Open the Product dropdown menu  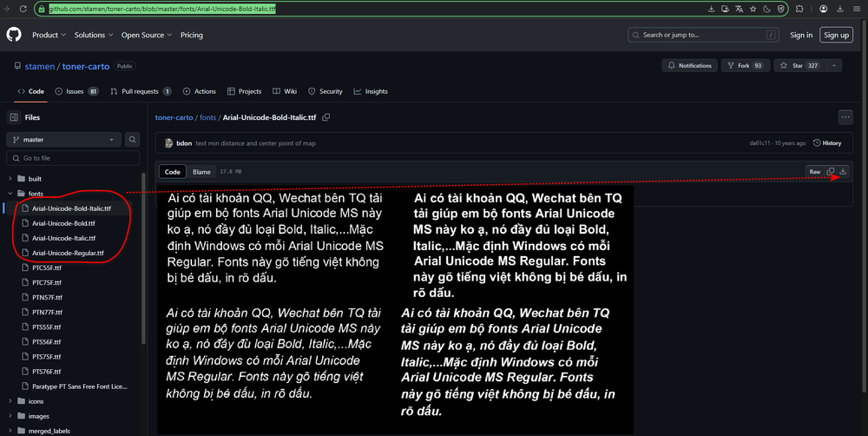tap(49, 35)
